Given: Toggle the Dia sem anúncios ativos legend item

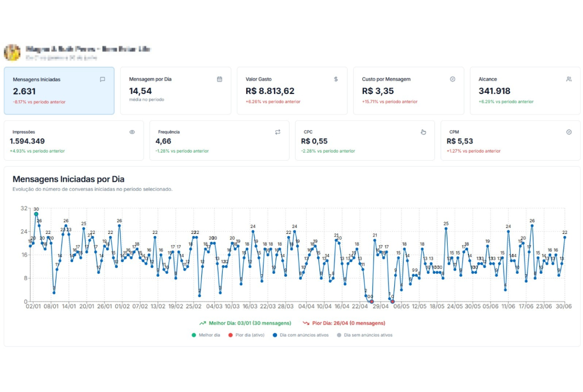Looking at the screenshot, I should (340, 335).
